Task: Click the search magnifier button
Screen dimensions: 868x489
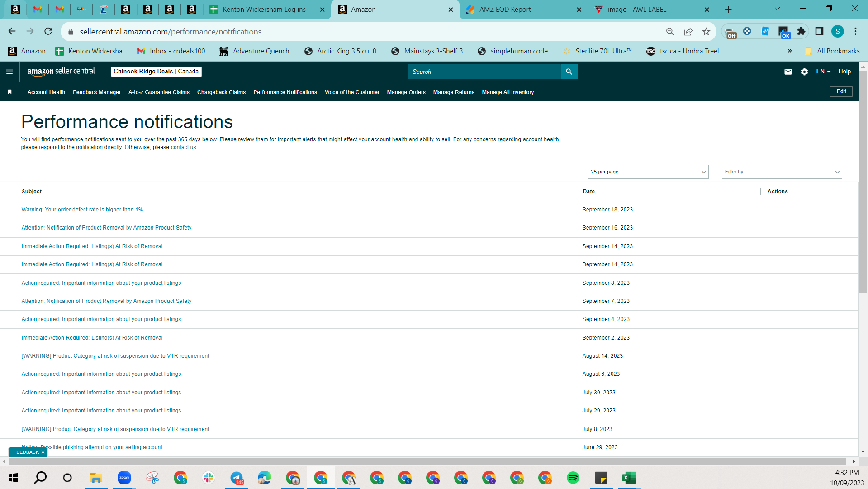Action: tap(569, 72)
